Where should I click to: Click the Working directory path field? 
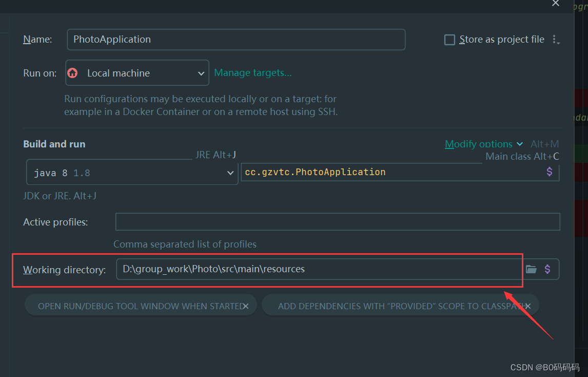click(x=318, y=269)
